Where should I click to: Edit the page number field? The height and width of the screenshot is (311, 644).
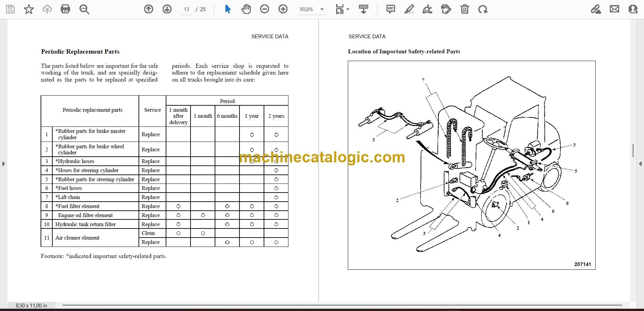[x=186, y=9]
